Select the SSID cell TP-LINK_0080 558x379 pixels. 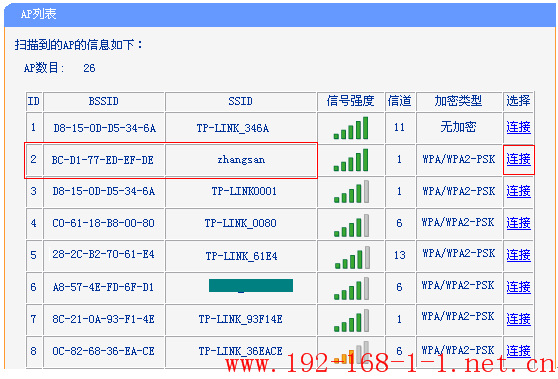(x=241, y=223)
